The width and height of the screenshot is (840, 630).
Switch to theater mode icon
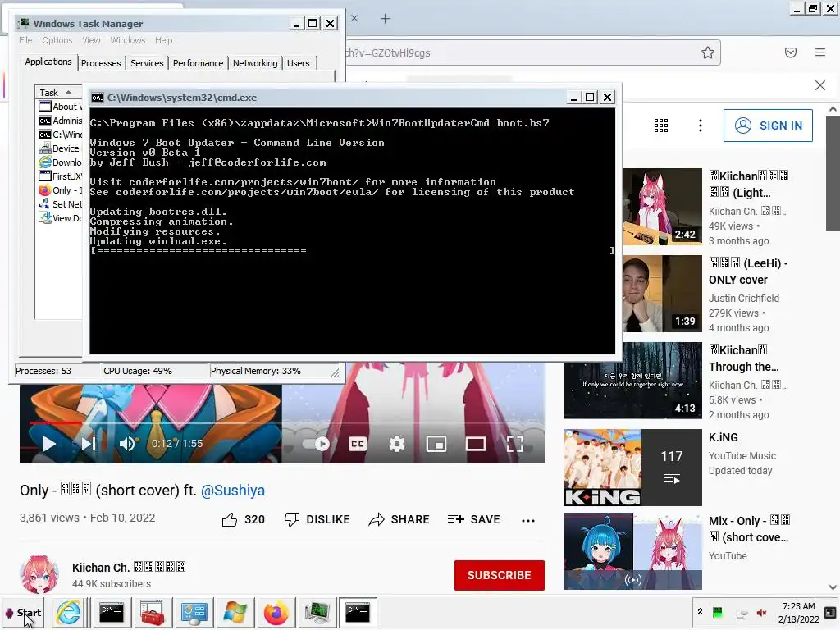coord(476,444)
